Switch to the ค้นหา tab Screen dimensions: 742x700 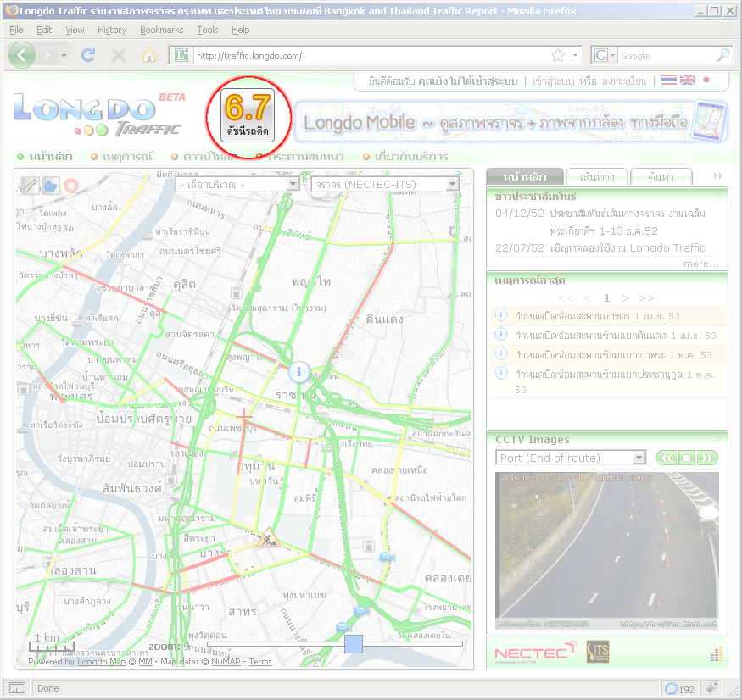click(x=661, y=177)
